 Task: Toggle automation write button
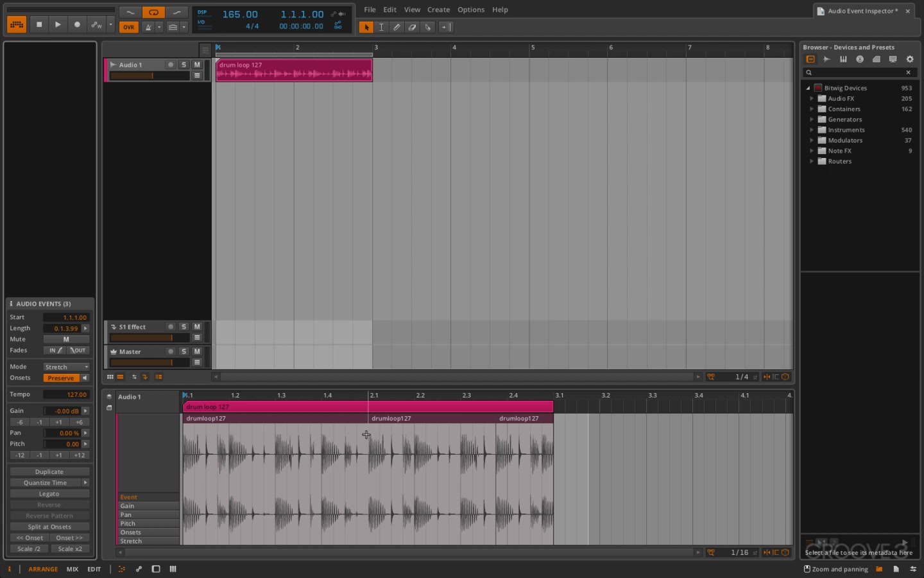[96, 24]
